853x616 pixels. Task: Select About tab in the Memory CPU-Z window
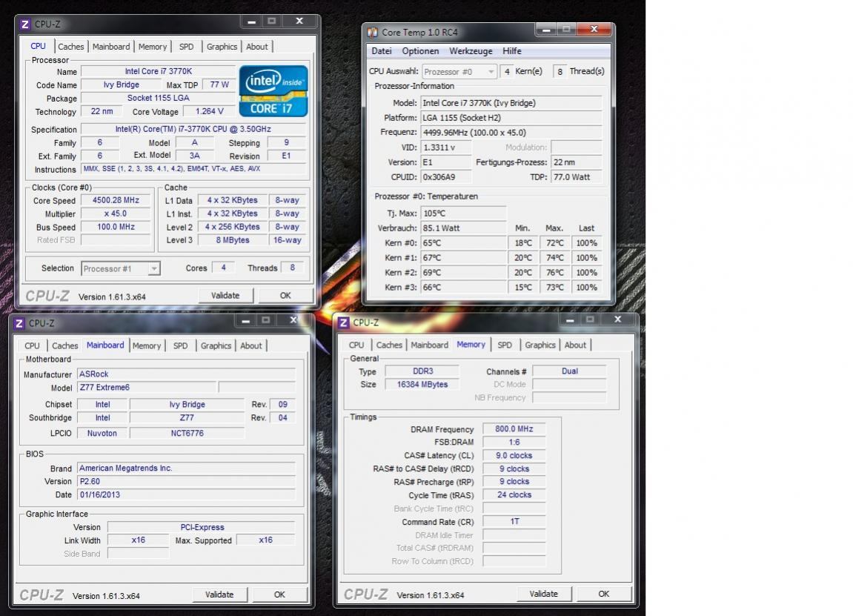[x=575, y=345]
